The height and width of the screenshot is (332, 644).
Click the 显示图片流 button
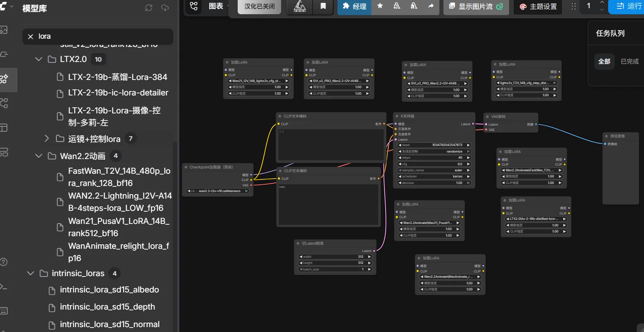(x=476, y=6)
